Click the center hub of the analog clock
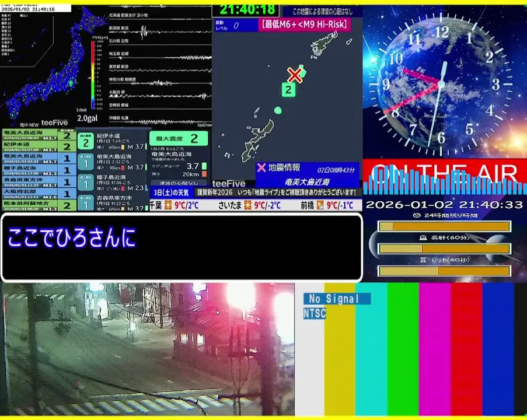 [441, 83]
